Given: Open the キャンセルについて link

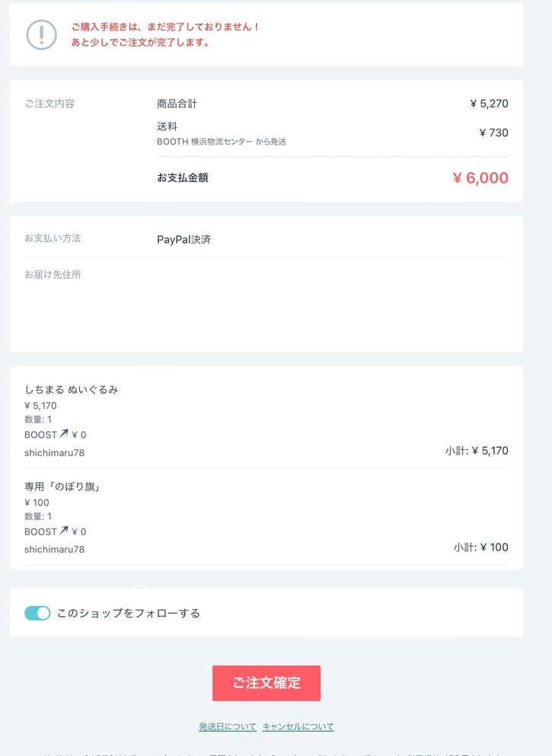Looking at the screenshot, I should coord(298,726).
